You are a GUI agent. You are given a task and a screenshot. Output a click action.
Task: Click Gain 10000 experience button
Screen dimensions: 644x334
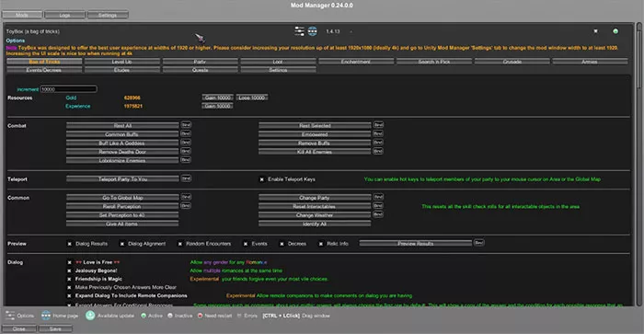(218, 106)
